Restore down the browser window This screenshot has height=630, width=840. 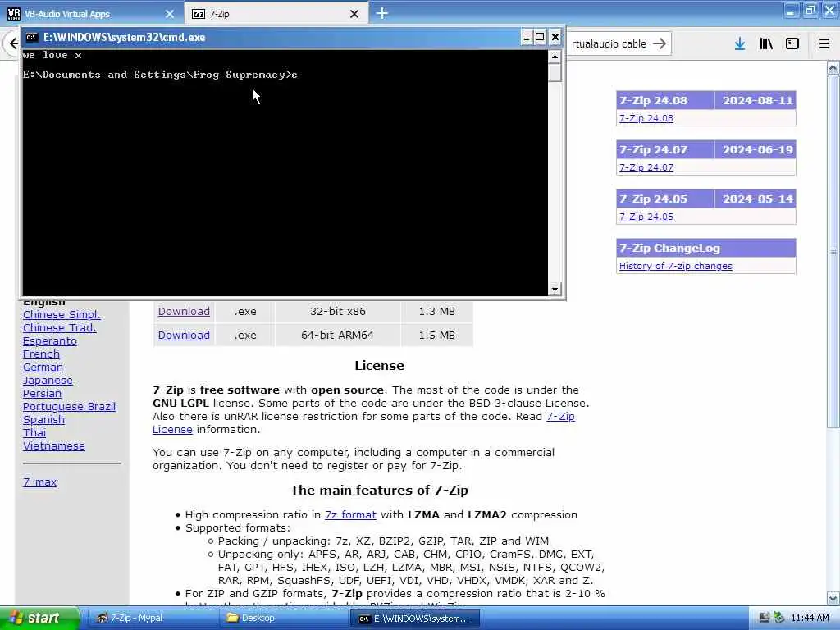[810, 11]
